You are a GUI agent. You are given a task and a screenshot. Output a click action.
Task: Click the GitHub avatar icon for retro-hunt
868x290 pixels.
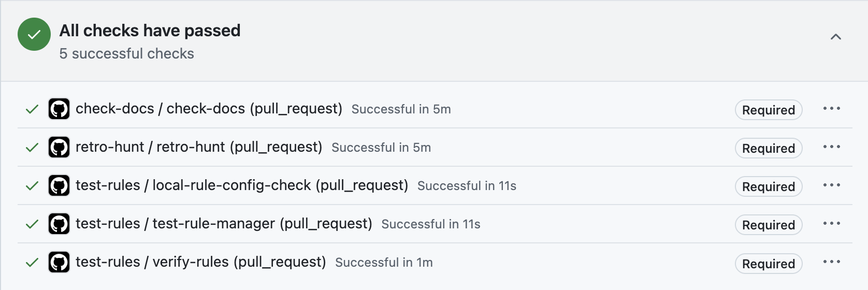(59, 147)
